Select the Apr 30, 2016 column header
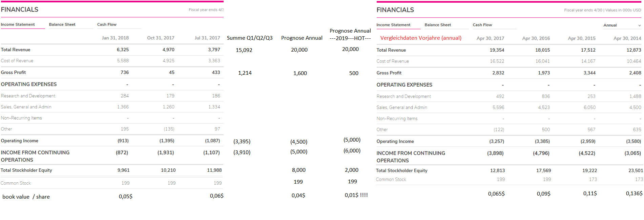This screenshot has height=220, width=644. pyautogui.click(x=536, y=38)
